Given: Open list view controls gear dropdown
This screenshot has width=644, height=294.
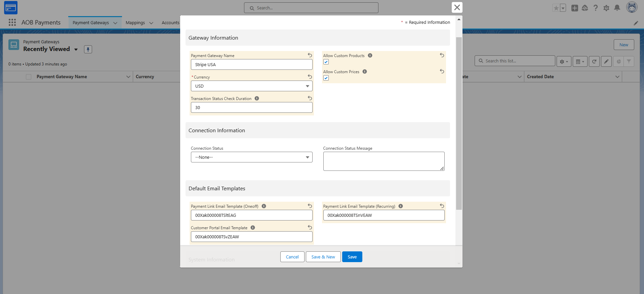Looking at the screenshot, I should coord(564,61).
